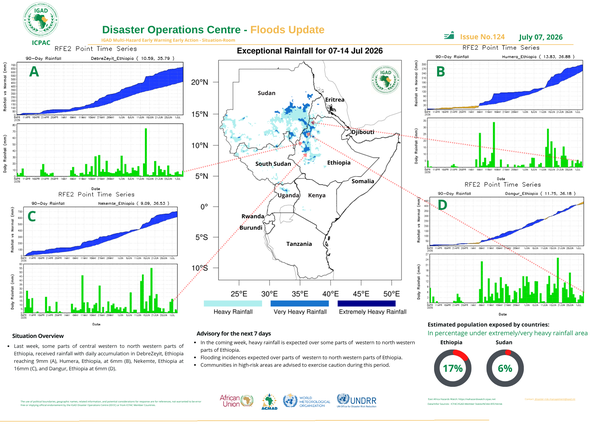Click the "0°" latitude axis label

tap(204, 207)
